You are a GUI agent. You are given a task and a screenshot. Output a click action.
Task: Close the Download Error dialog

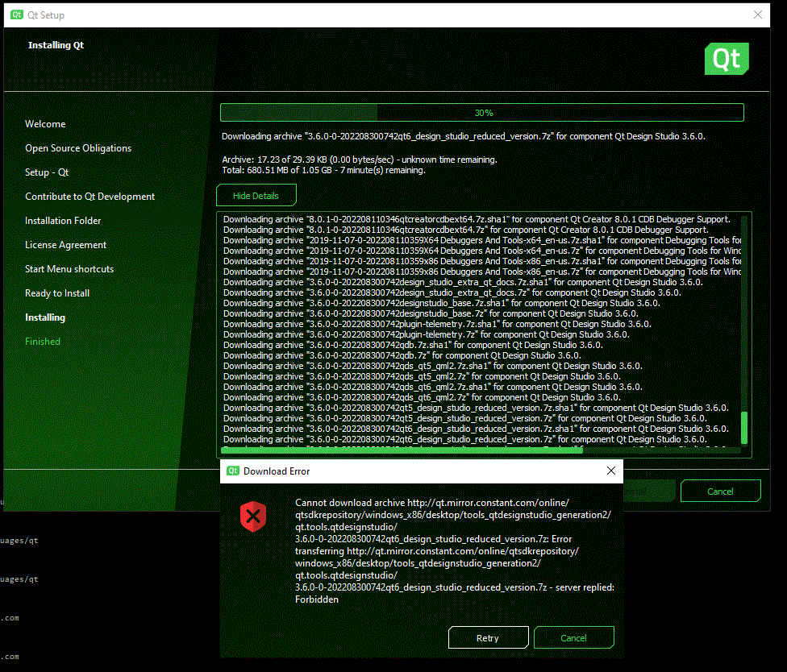tap(611, 471)
